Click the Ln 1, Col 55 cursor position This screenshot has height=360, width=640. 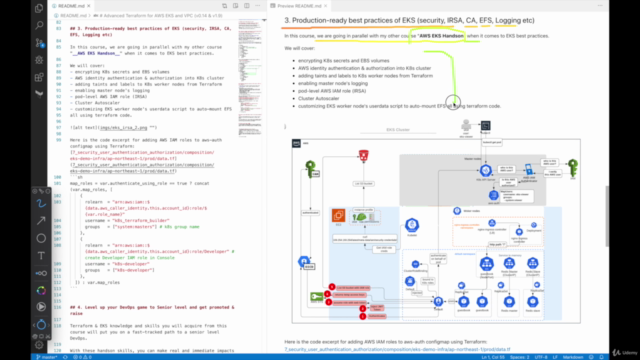point(493,357)
